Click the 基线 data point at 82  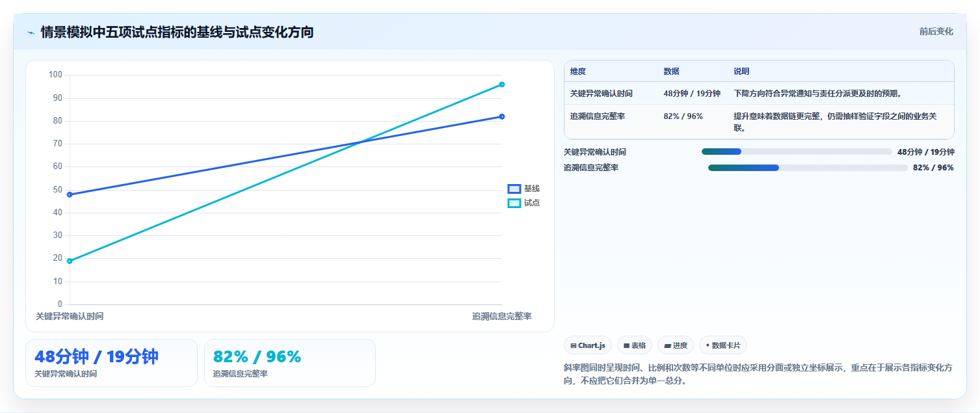[502, 116]
